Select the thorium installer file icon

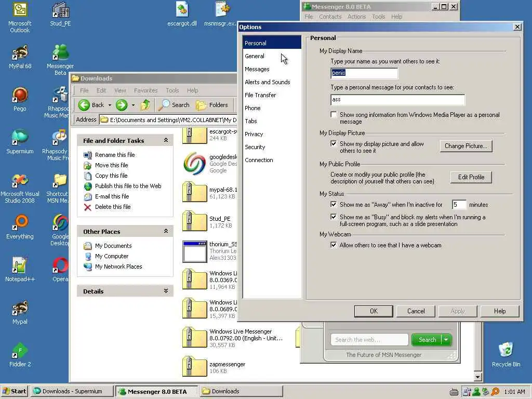tap(194, 251)
